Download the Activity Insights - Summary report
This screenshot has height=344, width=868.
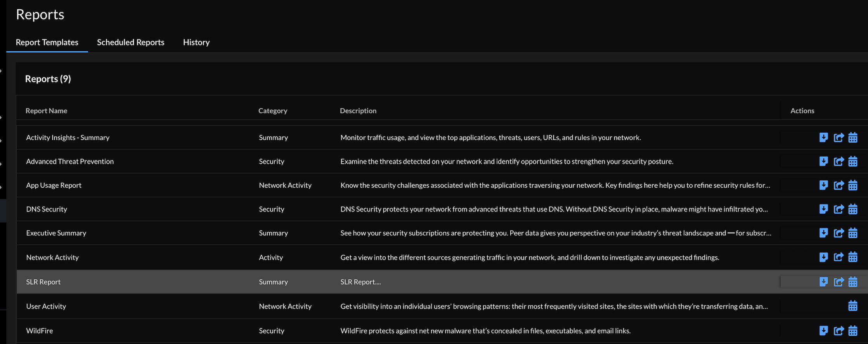pos(823,137)
